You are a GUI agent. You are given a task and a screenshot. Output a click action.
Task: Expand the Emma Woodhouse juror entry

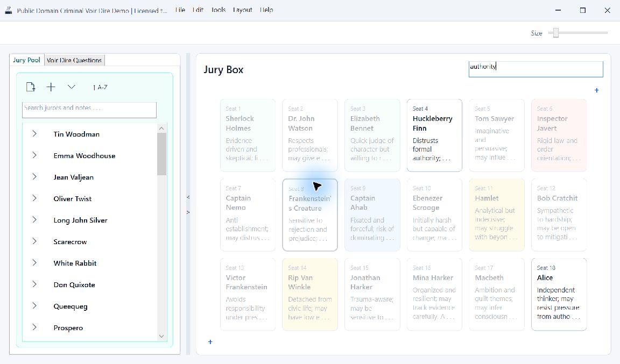[34, 155]
